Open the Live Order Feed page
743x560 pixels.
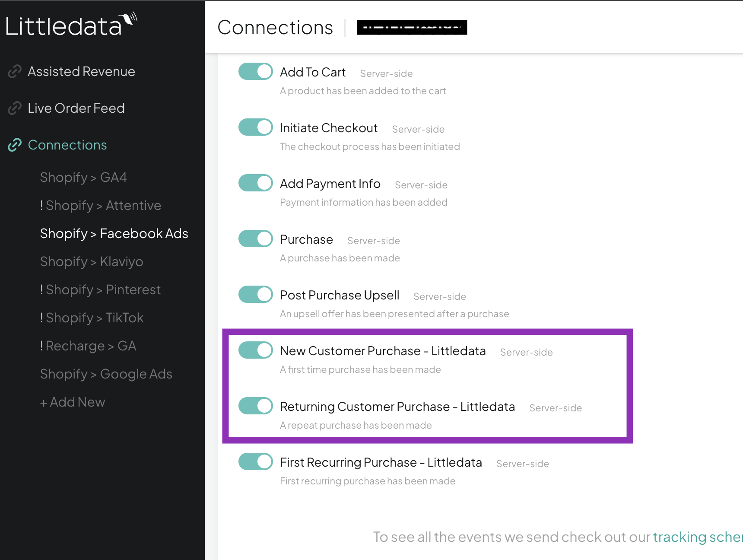pyautogui.click(x=76, y=108)
